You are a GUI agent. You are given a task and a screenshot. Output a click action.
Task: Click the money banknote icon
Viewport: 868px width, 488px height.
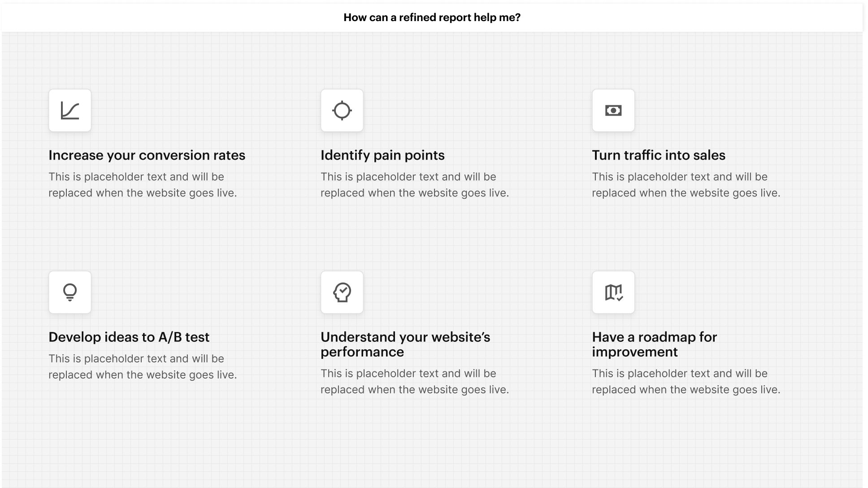tap(613, 110)
